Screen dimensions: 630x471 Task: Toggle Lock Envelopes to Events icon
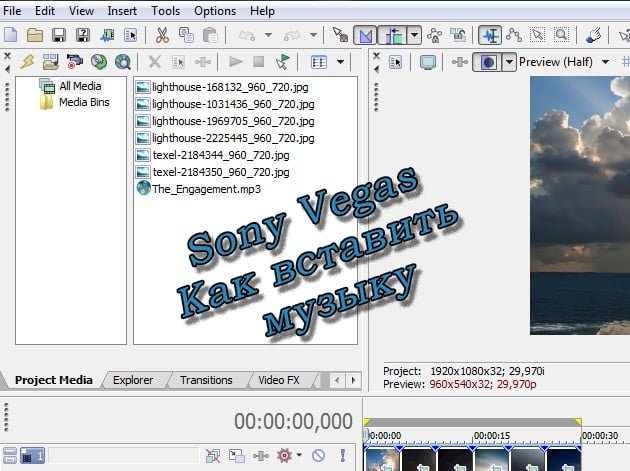434,35
